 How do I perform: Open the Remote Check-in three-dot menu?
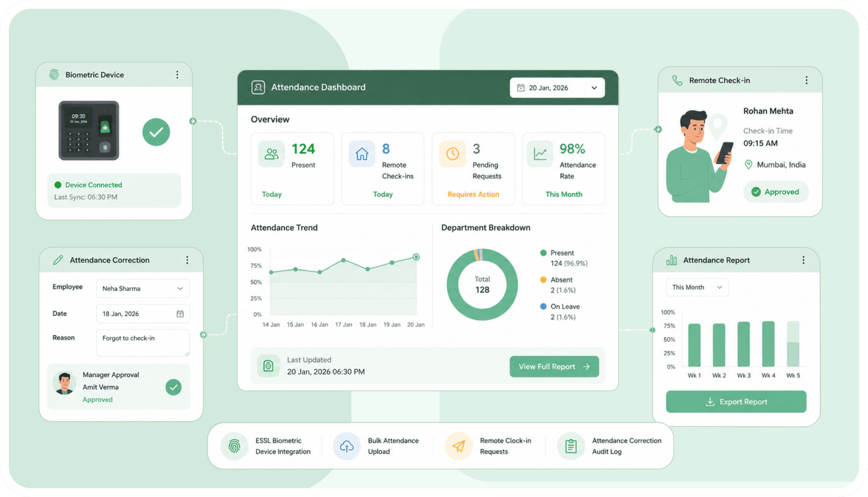tap(807, 80)
